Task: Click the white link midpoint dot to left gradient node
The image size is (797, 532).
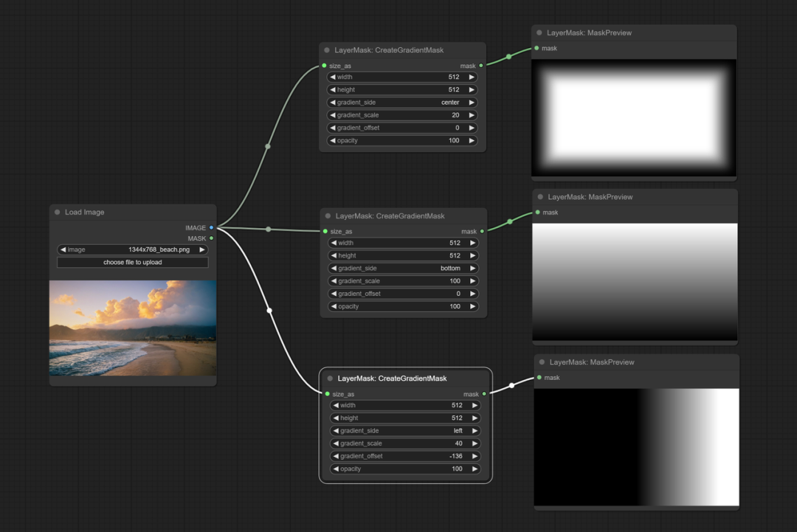Action: click(269, 310)
